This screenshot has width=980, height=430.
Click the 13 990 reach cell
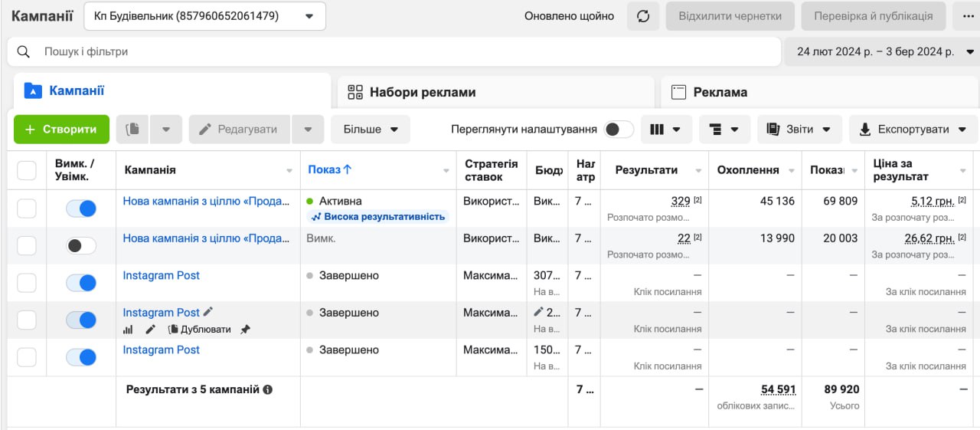click(x=777, y=238)
